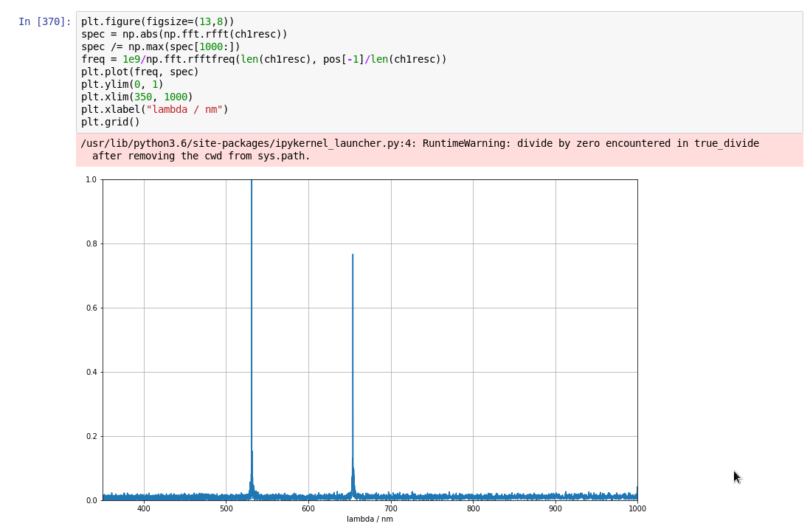The image size is (810, 532).
Task: Click the spec = np.abs line
Action: pos(184,34)
